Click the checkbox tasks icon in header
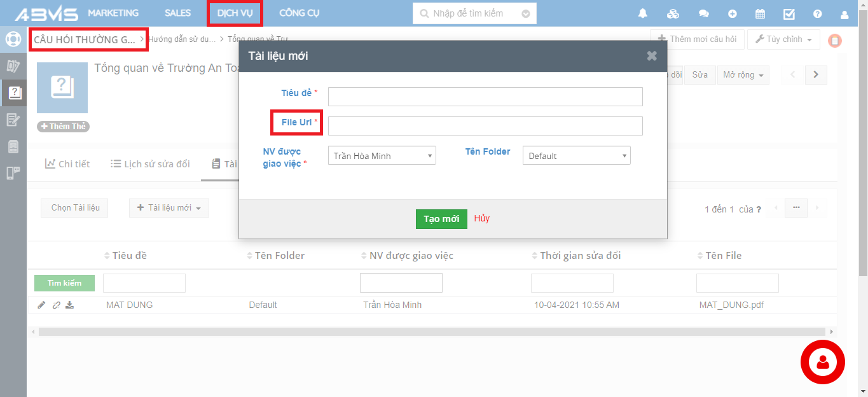 (789, 13)
